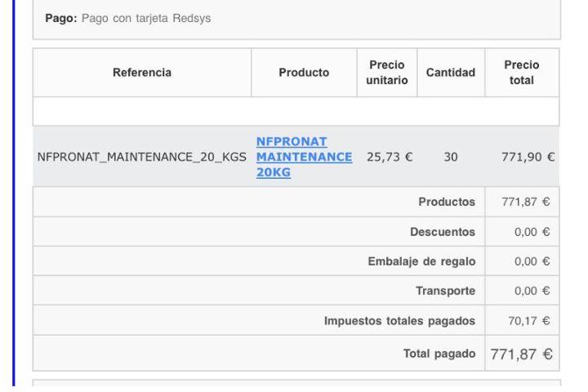This screenshot has width=588, height=392.
Task: Click the Transporte row label
Action: tap(445, 291)
